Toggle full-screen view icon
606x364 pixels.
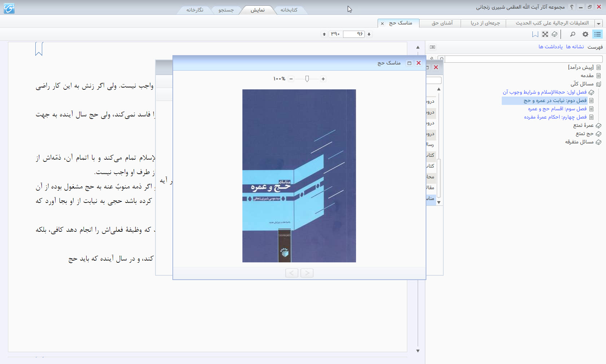point(545,34)
